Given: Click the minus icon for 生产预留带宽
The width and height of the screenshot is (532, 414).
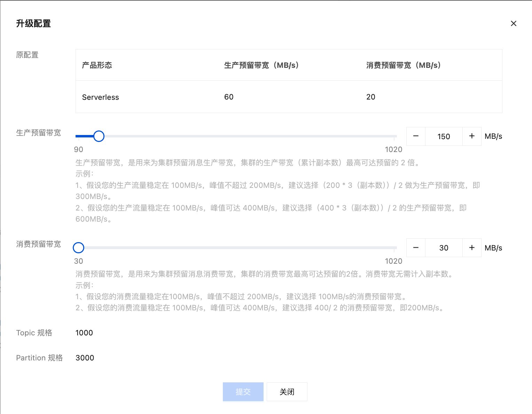Looking at the screenshot, I should tap(416, 136).
